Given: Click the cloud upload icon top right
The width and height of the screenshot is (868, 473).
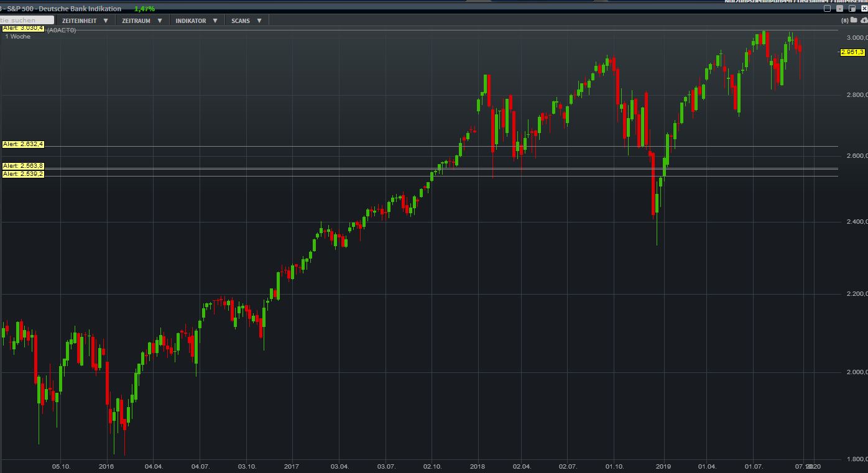Looking at the screenshot, I should tap(864, 20).
